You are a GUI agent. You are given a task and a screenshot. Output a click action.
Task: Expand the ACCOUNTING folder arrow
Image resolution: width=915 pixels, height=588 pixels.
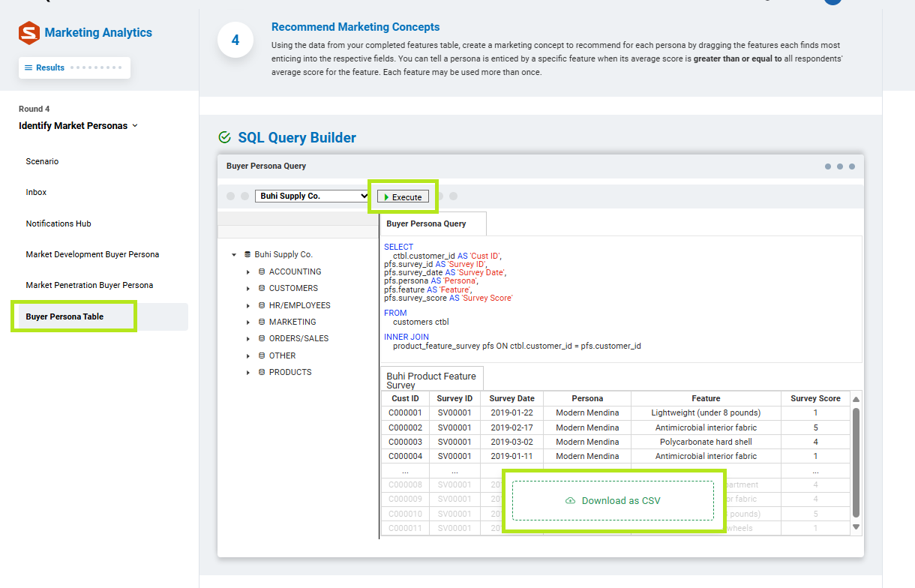click(x=248, y=272)
